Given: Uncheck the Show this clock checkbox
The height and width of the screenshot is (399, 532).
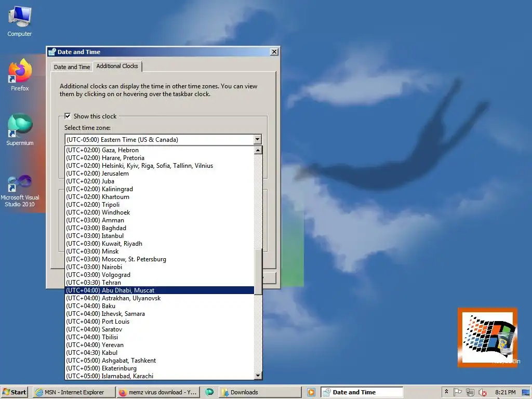Looking at the screenshot, I should point(68,116).
